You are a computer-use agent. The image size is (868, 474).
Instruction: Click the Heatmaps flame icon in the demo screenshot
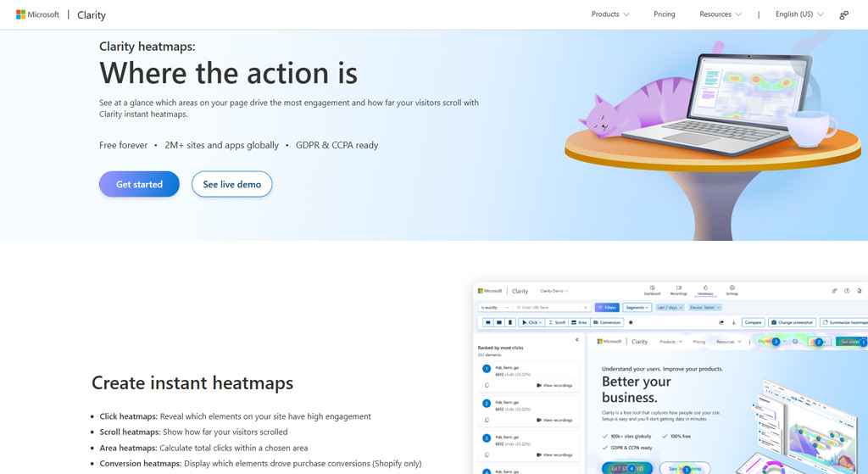[x=705, y=288]
